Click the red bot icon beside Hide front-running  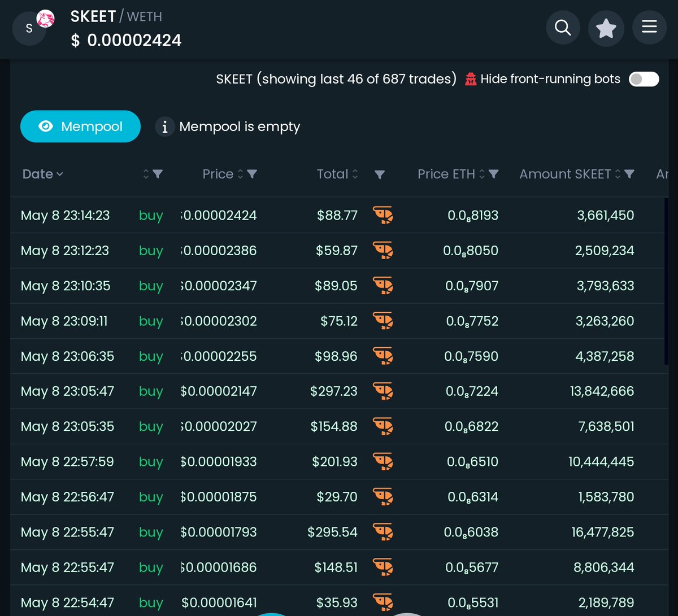coord(470,79)
